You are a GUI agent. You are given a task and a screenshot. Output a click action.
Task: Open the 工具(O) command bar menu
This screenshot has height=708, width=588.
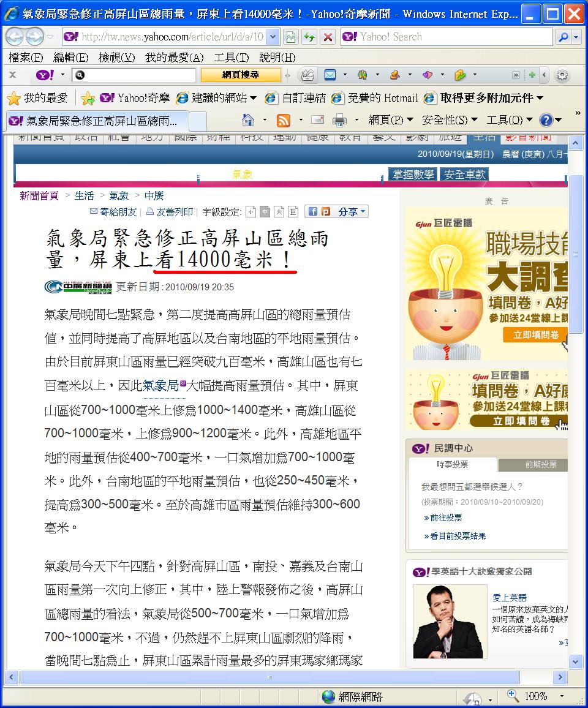pos(510,120)
